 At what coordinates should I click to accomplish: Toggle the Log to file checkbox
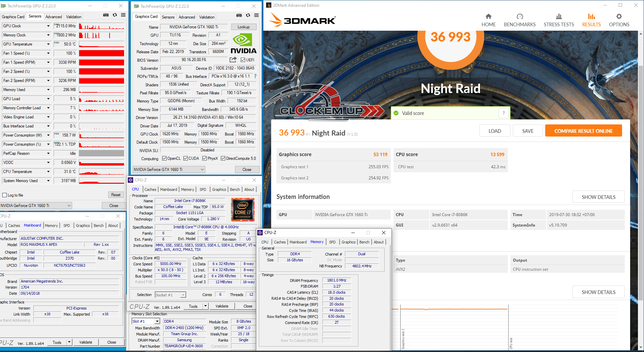coord(5,195)
